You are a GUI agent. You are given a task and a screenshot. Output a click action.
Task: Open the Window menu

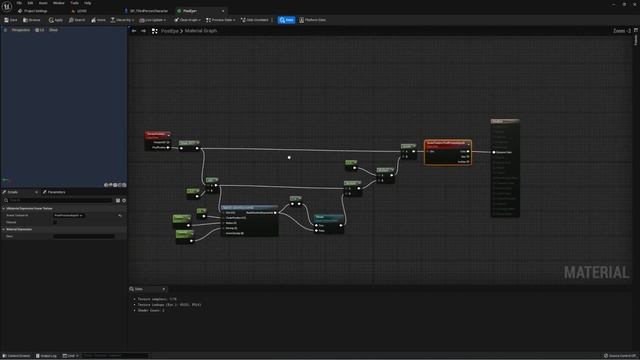(59, 3)
